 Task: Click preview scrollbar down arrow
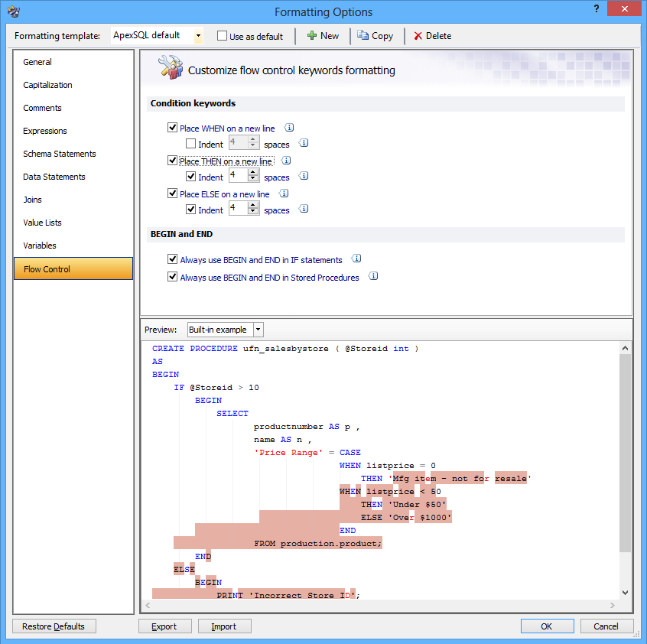(625, 593)
